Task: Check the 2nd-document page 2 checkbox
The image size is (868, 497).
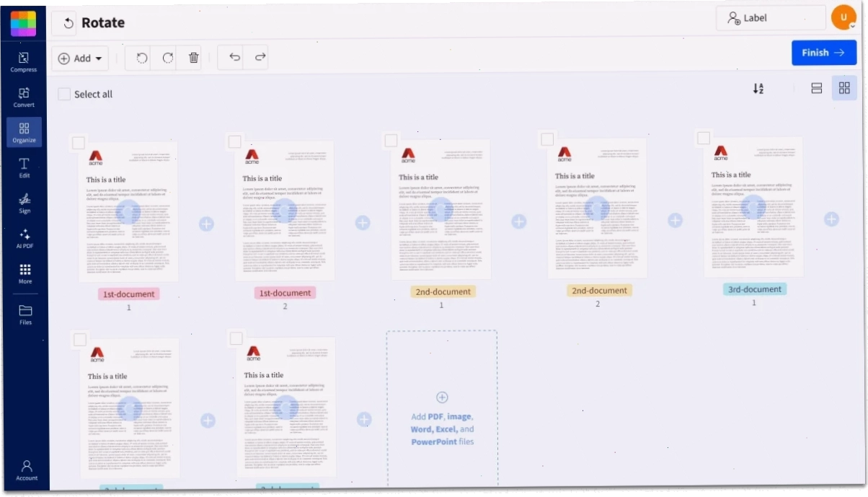Action: (547, 139)
